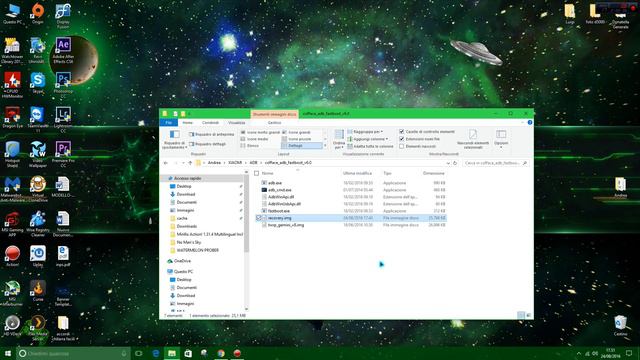Click the address bar refresh icon
The height and width of the screenshot is (360, 640).
455,163
